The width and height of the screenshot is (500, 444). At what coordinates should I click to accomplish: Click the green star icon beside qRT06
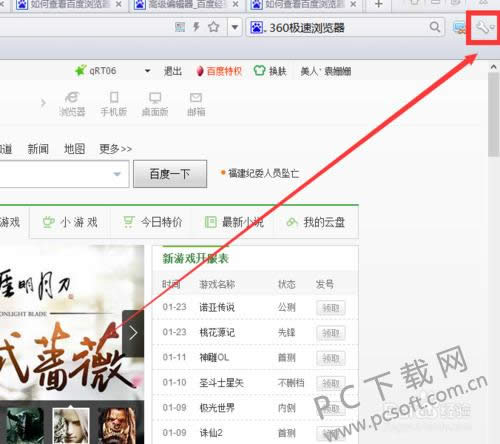(81, 70)
